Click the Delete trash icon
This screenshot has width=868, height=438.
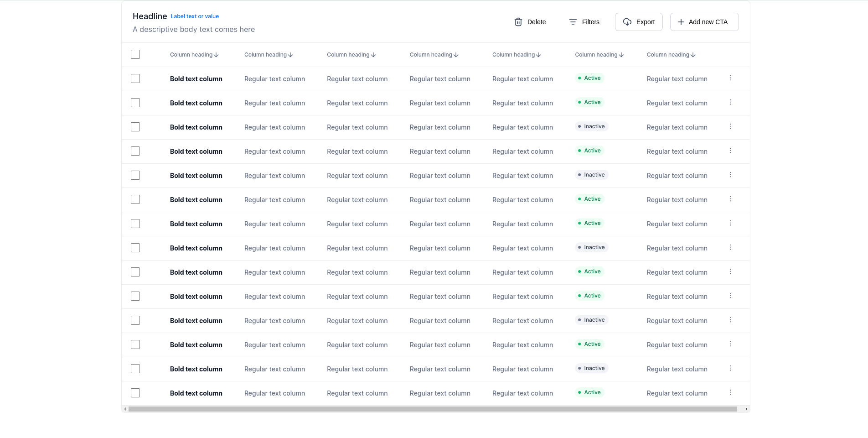coord(518,21)
